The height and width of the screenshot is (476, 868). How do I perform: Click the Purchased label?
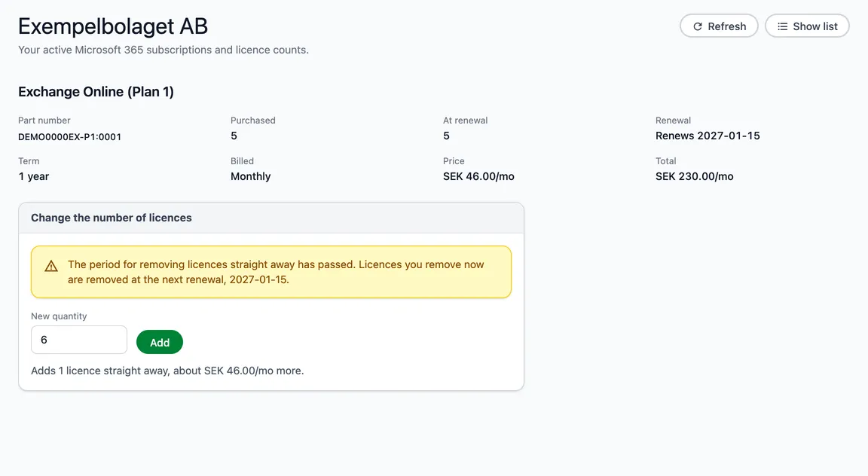pos(253,120)
